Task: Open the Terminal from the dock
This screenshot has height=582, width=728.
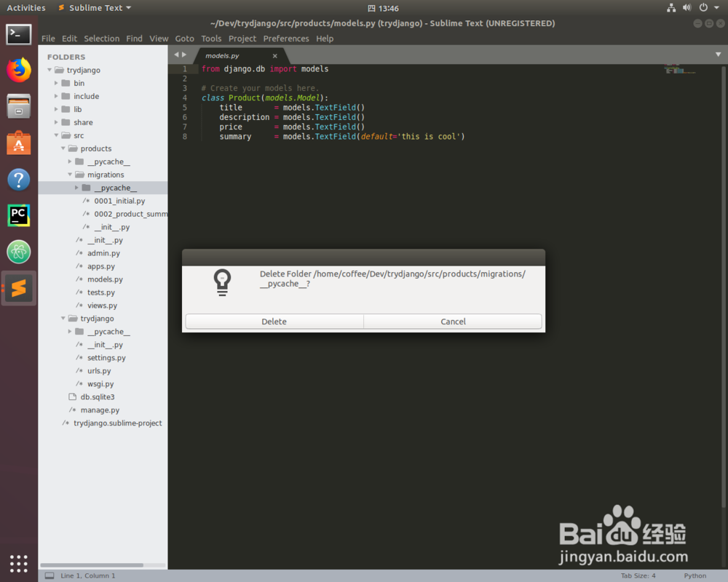Action: click(19, 34)
